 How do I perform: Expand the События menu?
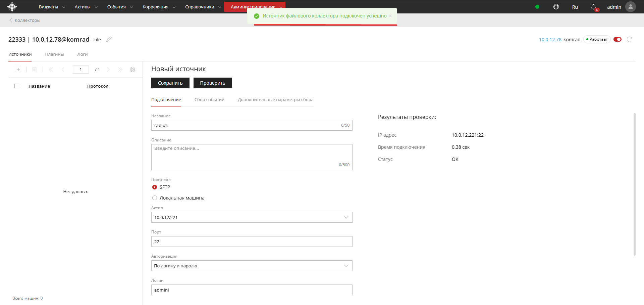(120, 7)
